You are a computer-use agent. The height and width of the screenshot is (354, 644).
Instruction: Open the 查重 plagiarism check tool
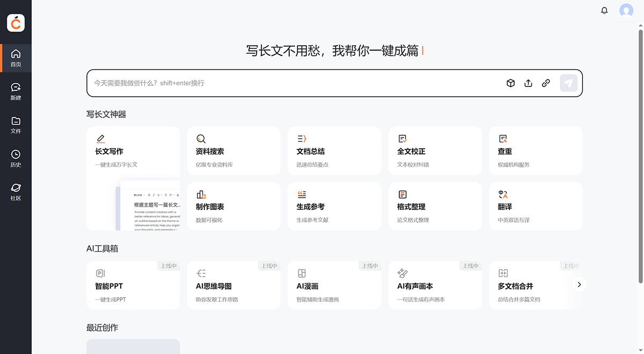pos(536,150)
